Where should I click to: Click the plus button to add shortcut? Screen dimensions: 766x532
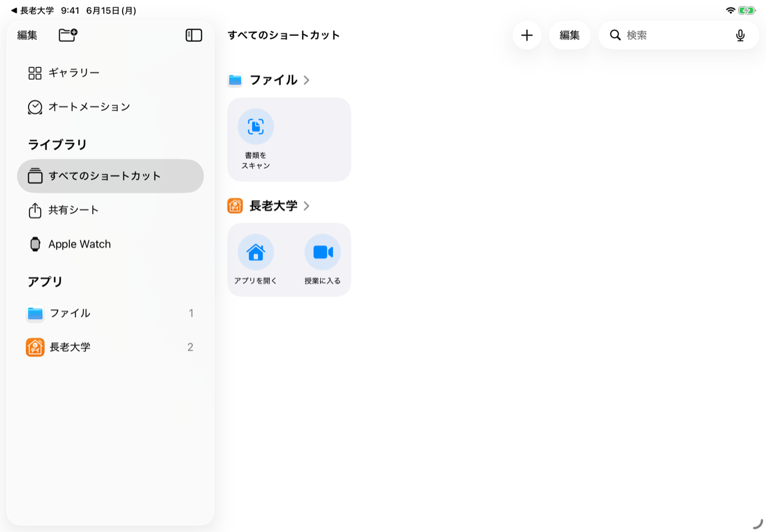[x=527, y=35]
